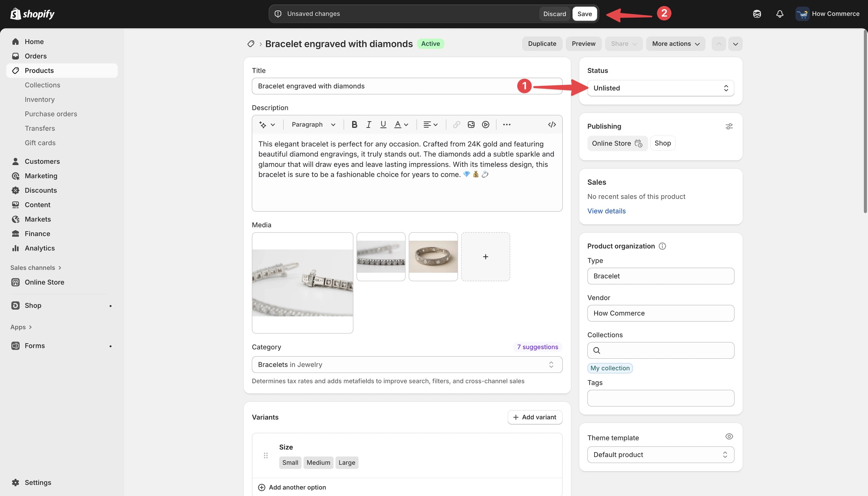Open Publishing manage settings icon
The height and width of the screenshot is (496, 868).
point(729,126)
